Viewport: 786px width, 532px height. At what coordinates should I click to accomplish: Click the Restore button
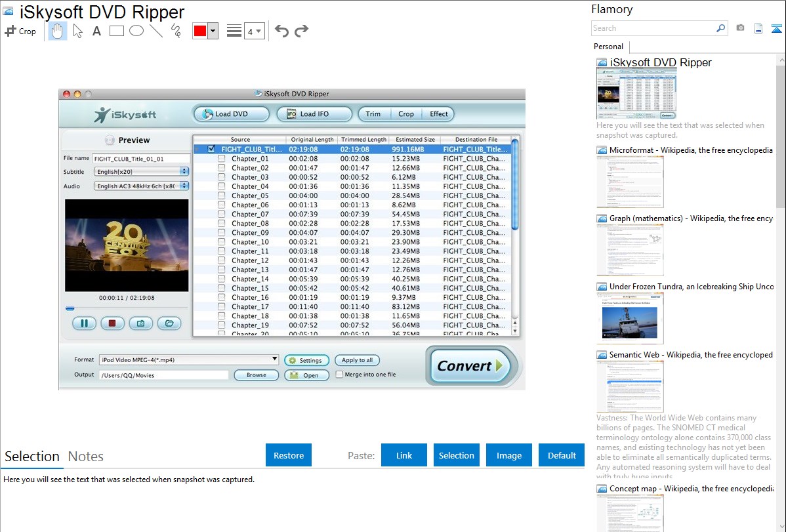click(289, 455)
